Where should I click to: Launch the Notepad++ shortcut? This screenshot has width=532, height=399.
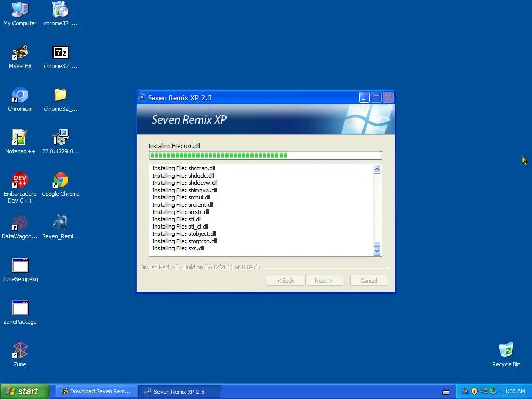(20, 142)
